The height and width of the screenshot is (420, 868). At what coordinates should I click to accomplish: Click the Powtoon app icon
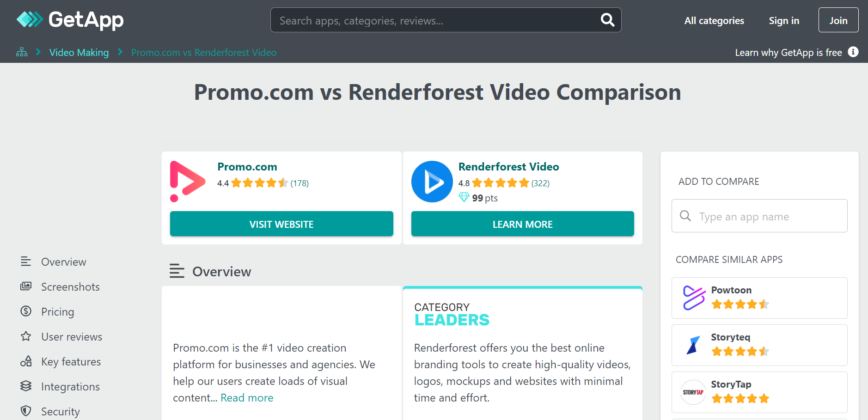[694, 298]
